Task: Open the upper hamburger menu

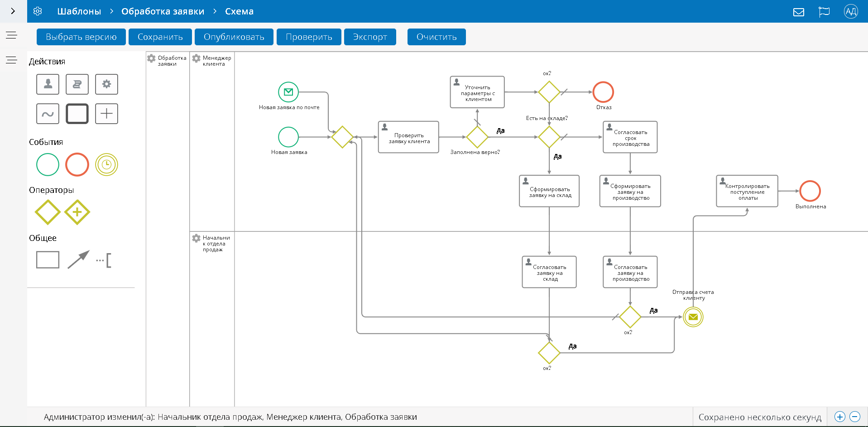Action: (x=11, y=35)
